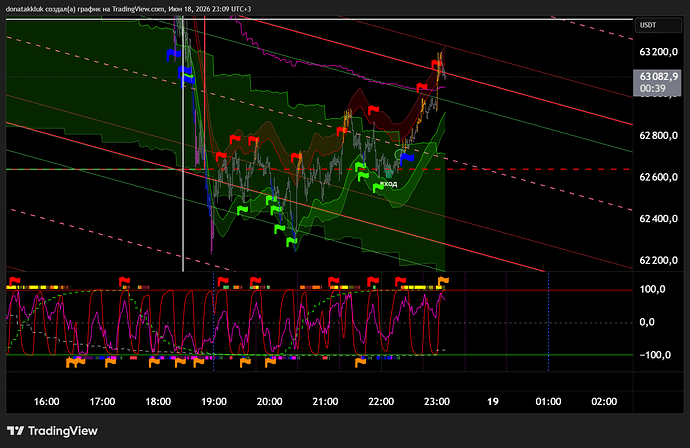Image resolution: width=690 pixels, height=448 pixels.
Task: Click the leftmost red flag above the oscillator pane
Action: click(15, 280)
